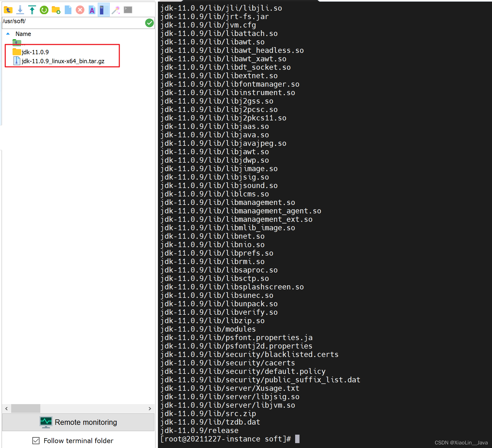Refresh the current folder listing
Screen dimensions: 492x448
click(44, 10)
